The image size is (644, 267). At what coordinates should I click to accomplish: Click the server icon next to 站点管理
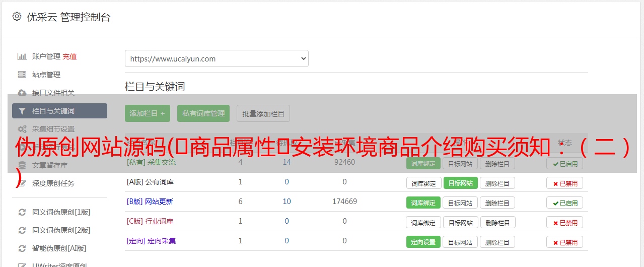[22, 75]
